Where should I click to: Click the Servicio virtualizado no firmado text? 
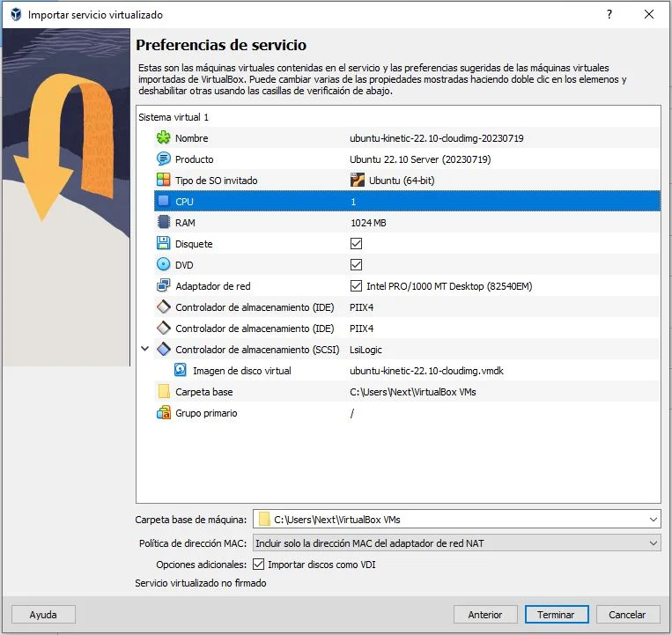(201, 583)
